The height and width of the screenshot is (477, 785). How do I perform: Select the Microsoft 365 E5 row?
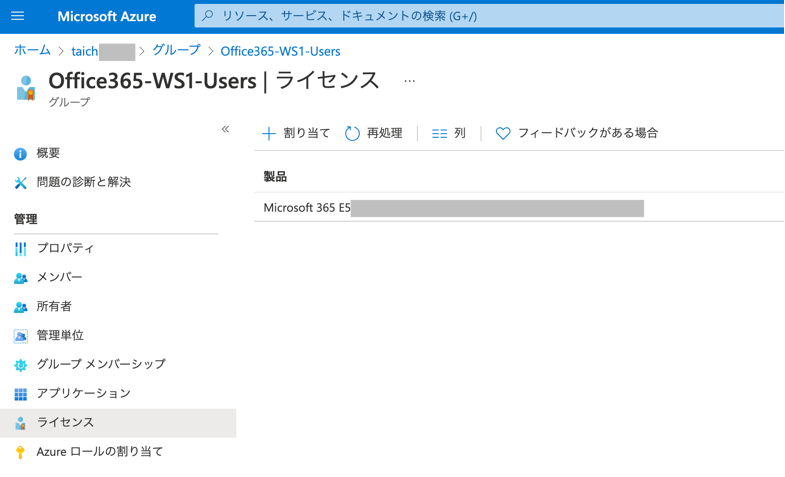tap(519, 208)
